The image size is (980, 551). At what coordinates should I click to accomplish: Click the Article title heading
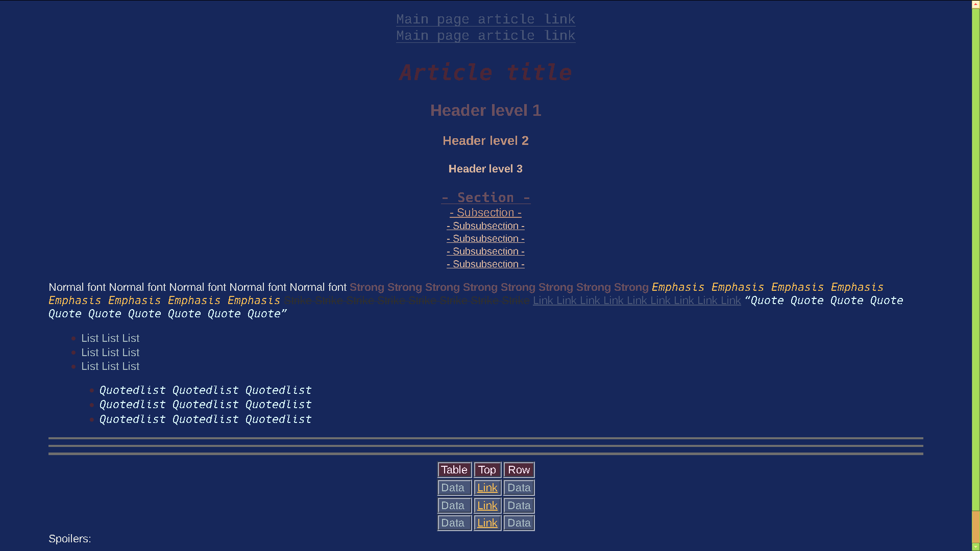click(485, 72)
